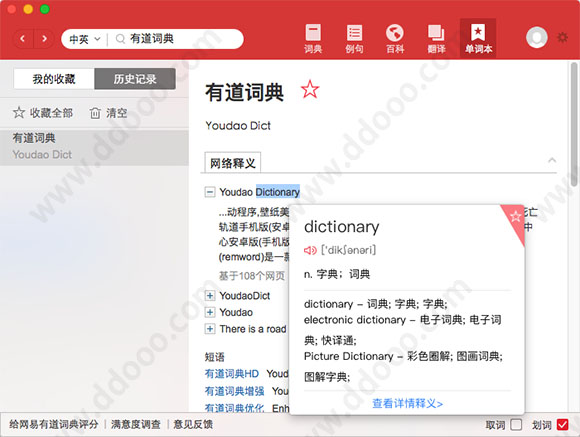Click 收藏全部 to favorite all

[43, 113]
